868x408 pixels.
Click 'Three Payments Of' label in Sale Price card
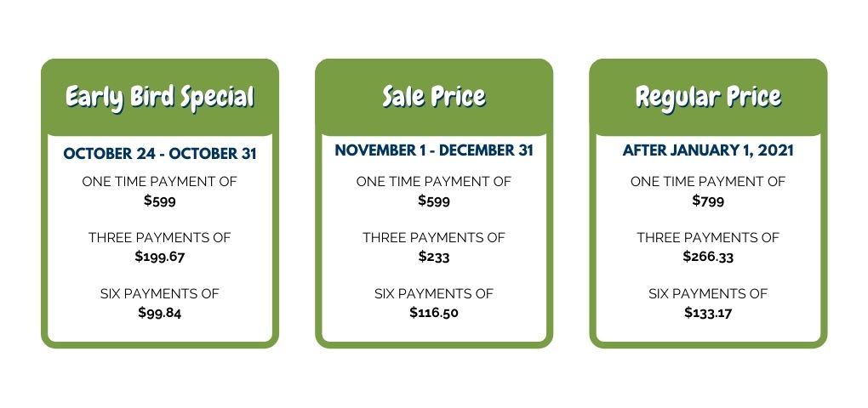coord(434,238)
